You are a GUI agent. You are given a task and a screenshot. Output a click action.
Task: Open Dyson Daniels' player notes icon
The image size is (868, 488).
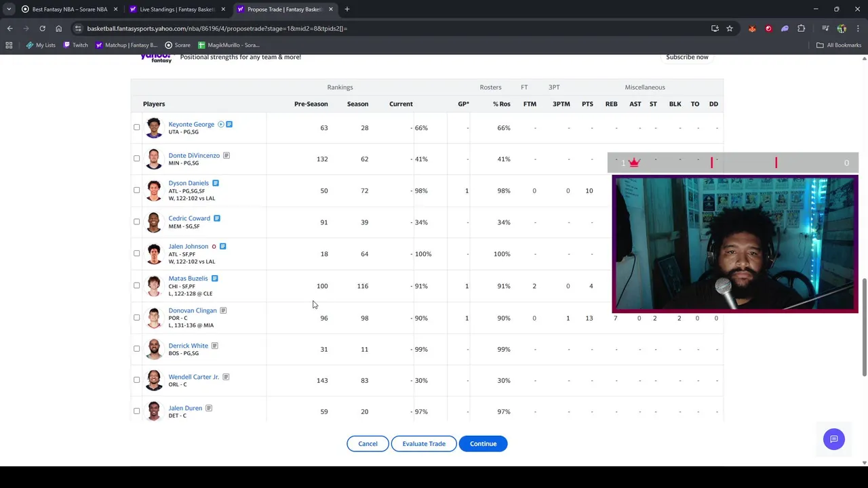pyautogui.click(x=216, y=183)
